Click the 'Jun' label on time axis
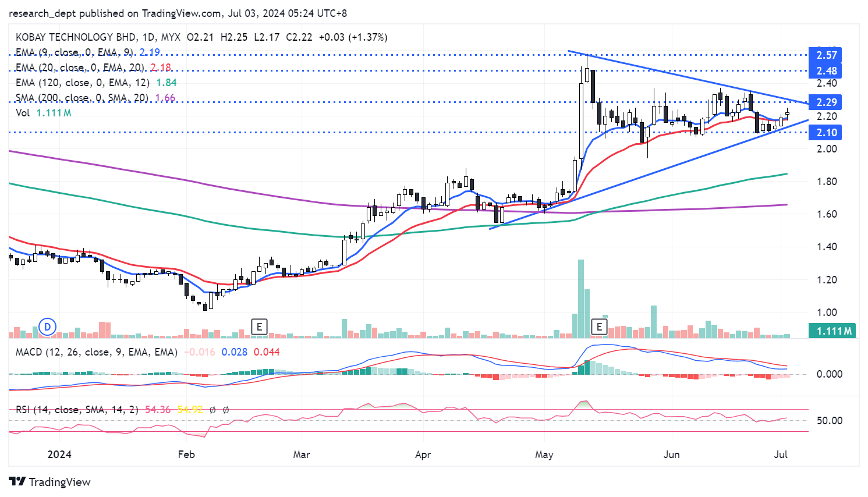Viewport: 868px width, 497px height. tap(671, 455)
